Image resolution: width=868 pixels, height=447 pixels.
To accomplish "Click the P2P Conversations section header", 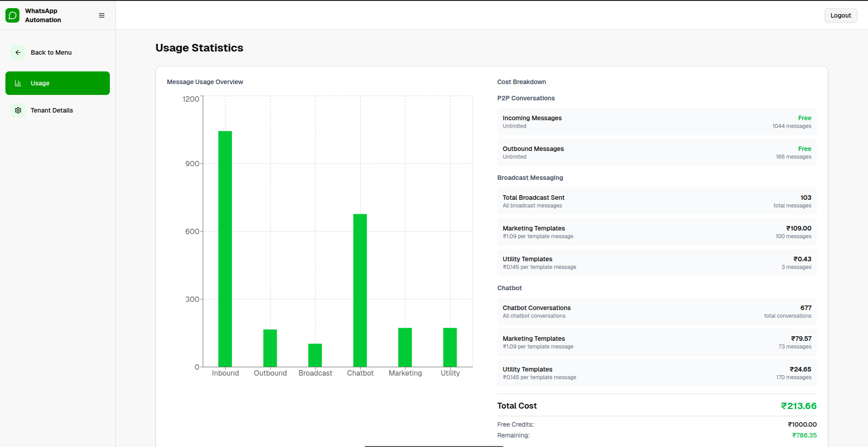I will (x=526, y=98).
